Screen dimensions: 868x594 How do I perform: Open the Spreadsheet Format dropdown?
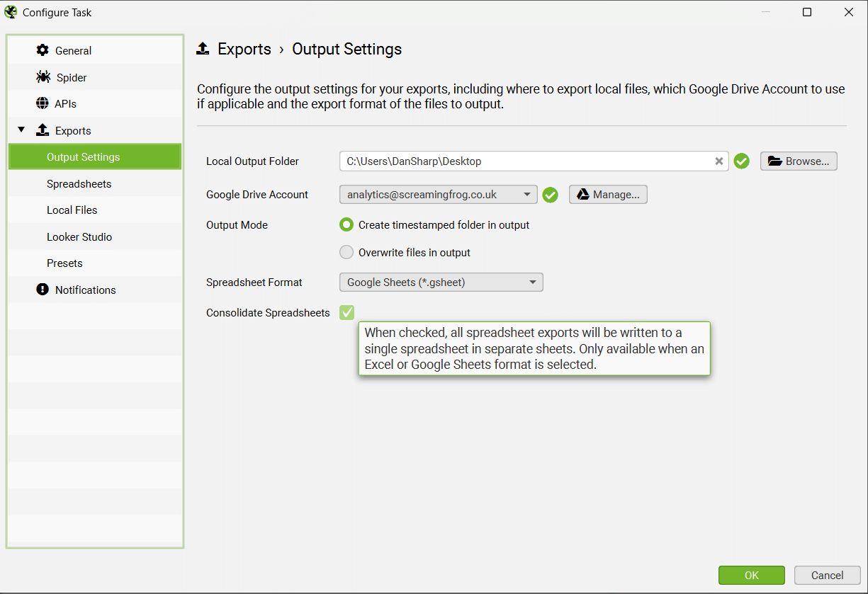441,282
